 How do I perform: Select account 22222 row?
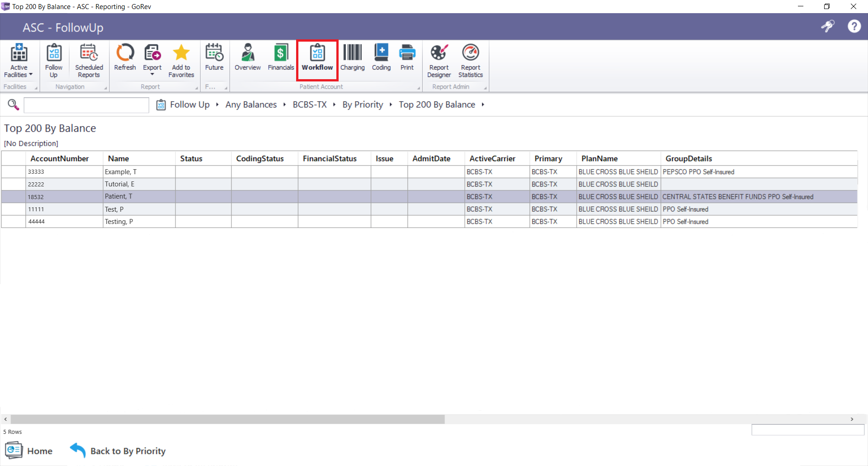(429, 184)
